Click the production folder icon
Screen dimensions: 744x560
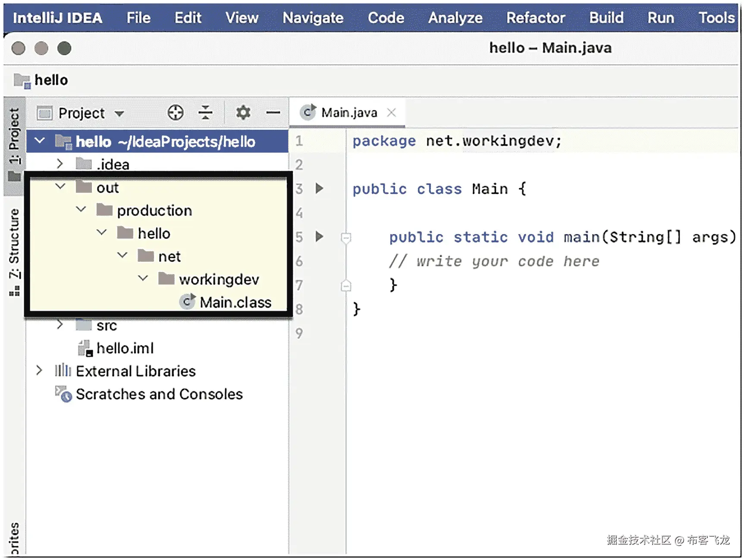point(105,210)
